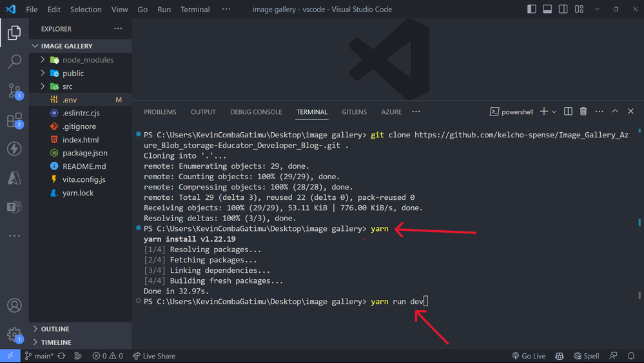Click the Copilot status icon

(560, 356)
